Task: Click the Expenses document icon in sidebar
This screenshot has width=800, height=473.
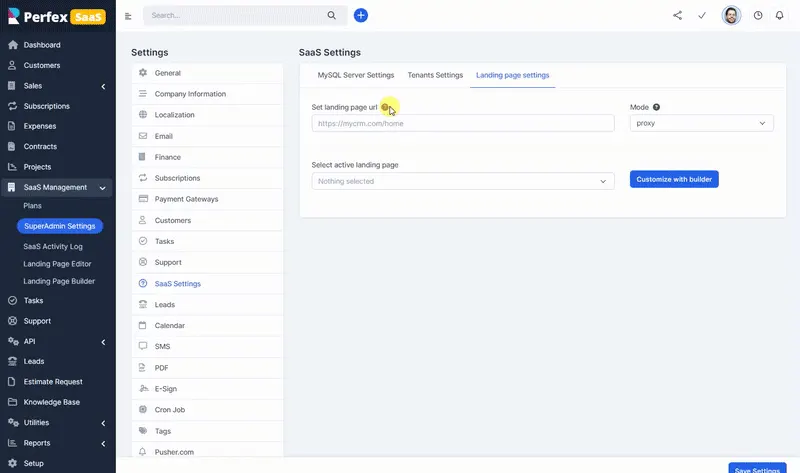Action: (12, 126)
